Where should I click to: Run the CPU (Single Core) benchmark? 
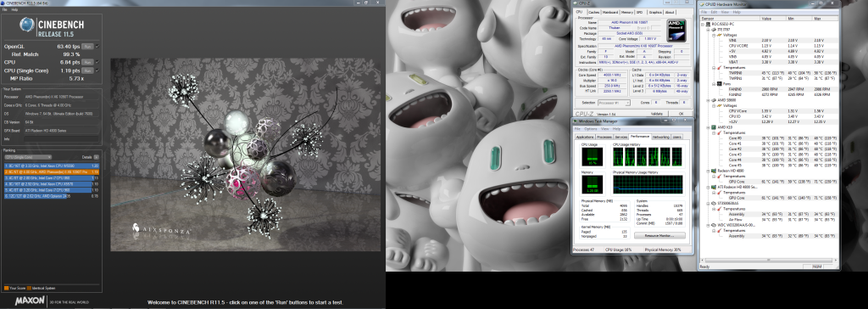[87, 71]
